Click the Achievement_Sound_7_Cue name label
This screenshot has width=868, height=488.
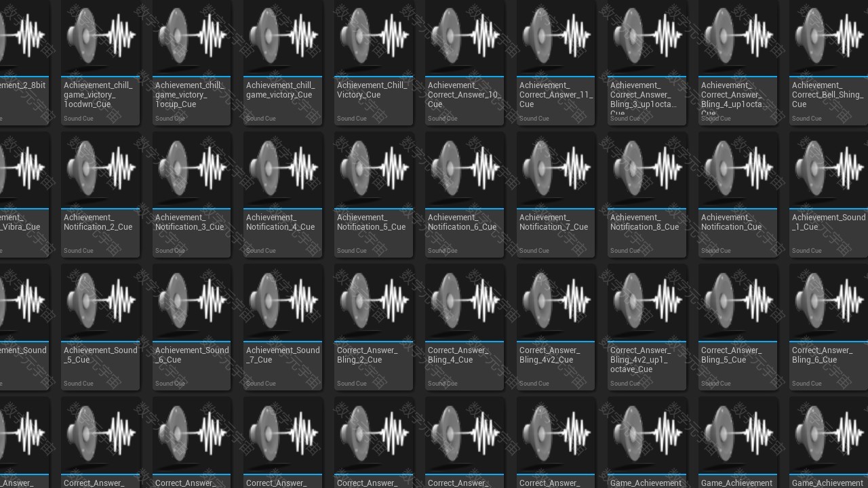coord(282,355)
